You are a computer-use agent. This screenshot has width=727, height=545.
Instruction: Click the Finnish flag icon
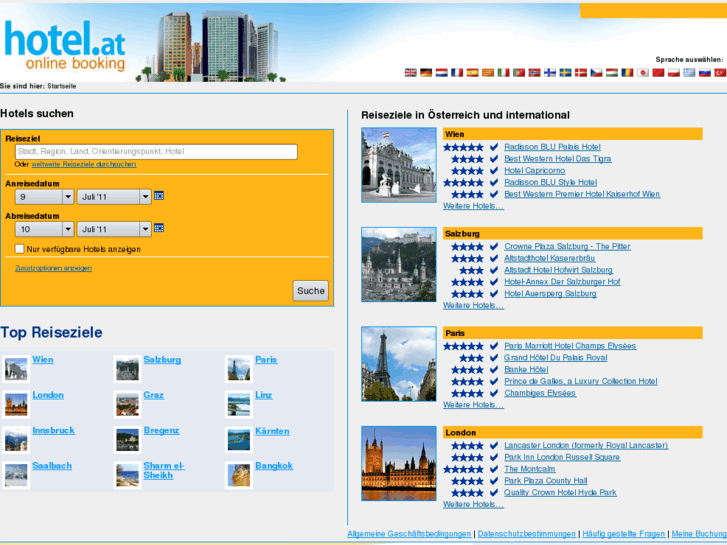pyautogui.click(x=550, y=73)
